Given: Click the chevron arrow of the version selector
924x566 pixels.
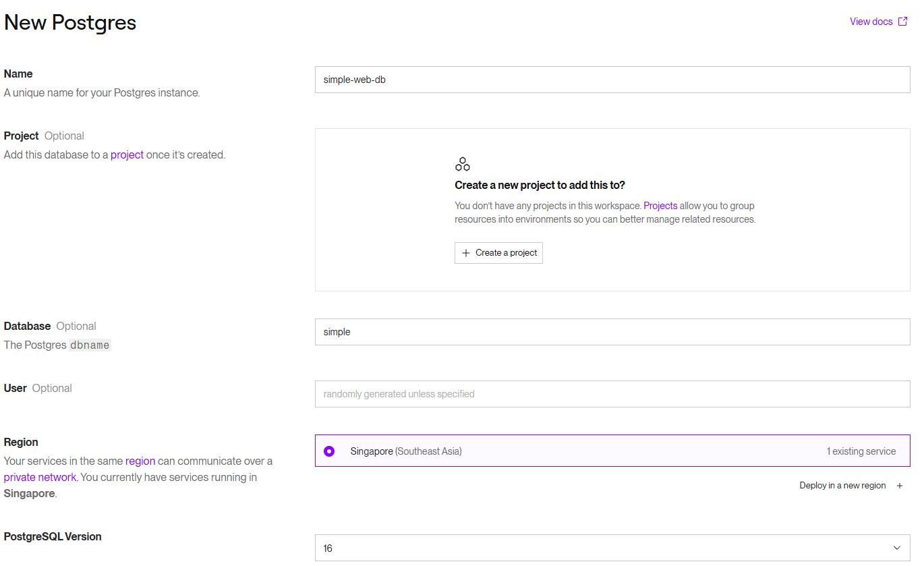Looking at the screenshot, I should [896, 548].
